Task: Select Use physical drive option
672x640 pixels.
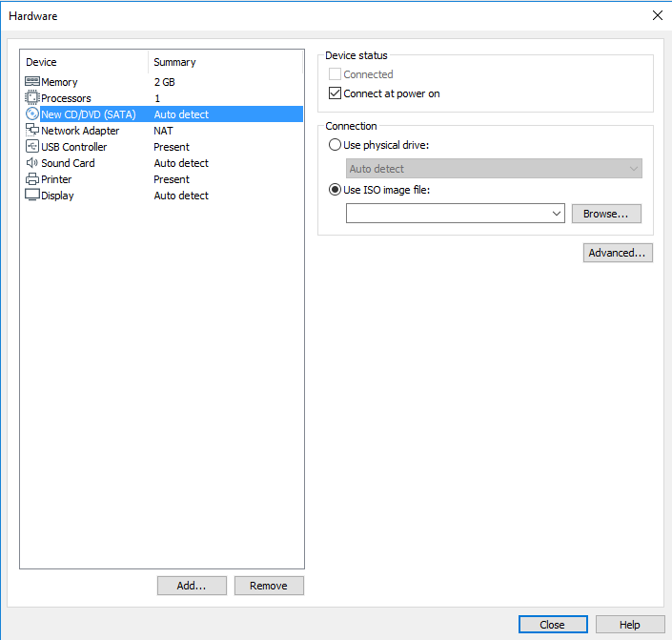Action: [x=335, y=145]
